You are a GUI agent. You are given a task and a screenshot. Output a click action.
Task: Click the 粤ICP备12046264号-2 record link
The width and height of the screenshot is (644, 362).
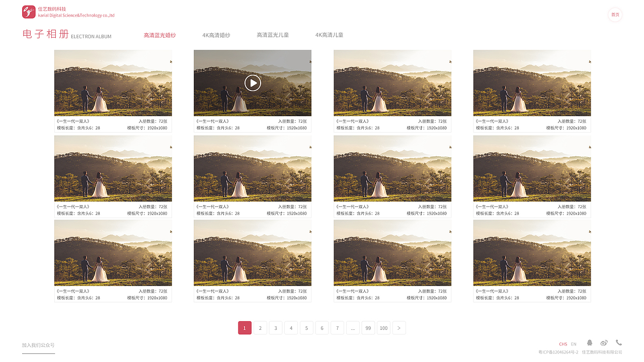[558, 352]
